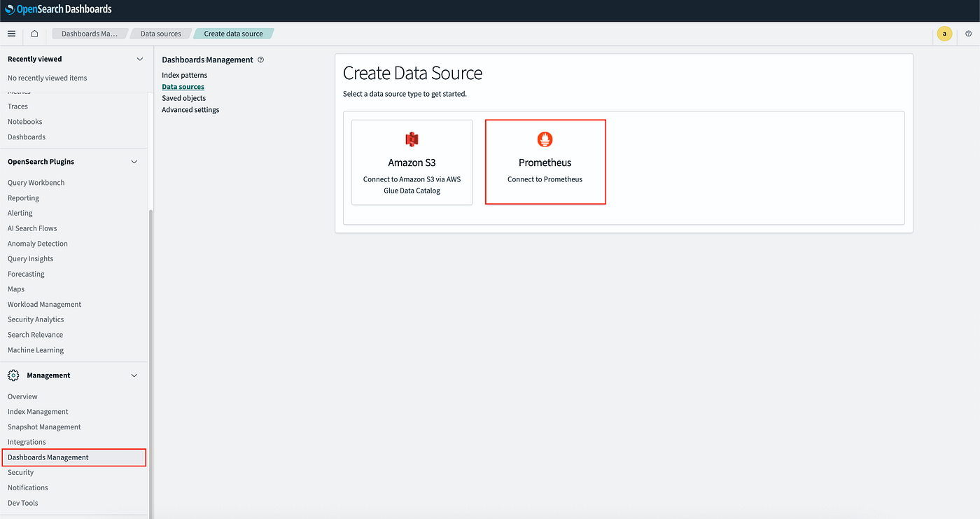980x519 pixels.
Task: Open Maps in the sidebar
Action: (x=16, y=289)
